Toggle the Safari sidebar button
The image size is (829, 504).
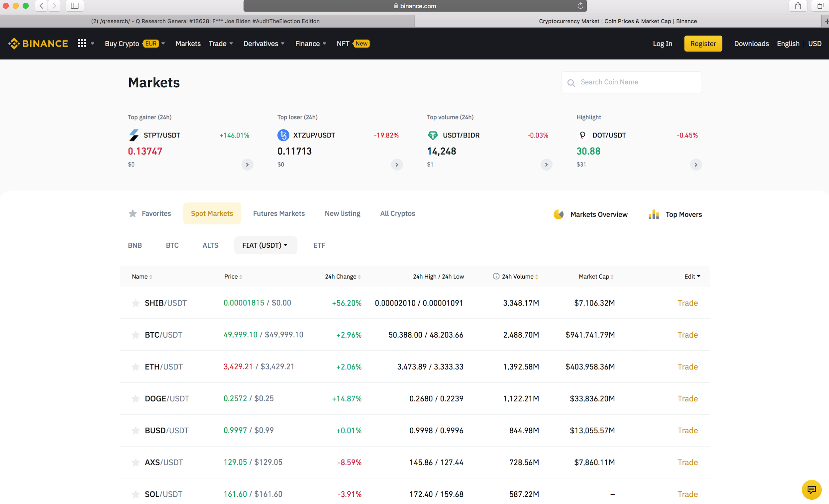75,6
